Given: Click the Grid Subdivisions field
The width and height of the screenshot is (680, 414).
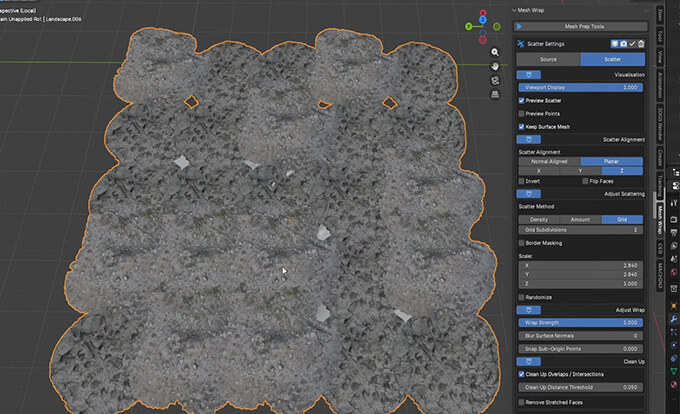Looking at the screenshot, I should [x=582, y=230].
